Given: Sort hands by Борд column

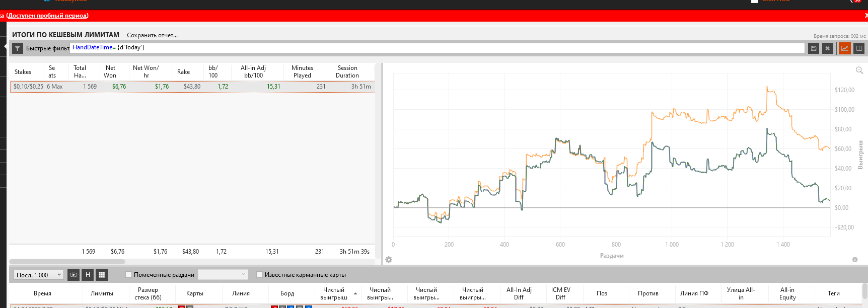Looking at the screenshot, I should click(x=287, y=293).
